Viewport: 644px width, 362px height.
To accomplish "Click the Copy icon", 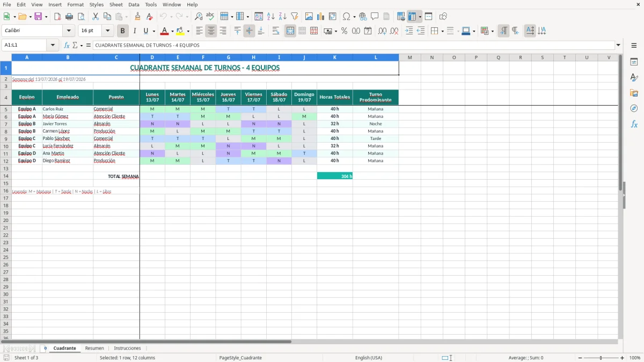I will (x=107, y=17).
